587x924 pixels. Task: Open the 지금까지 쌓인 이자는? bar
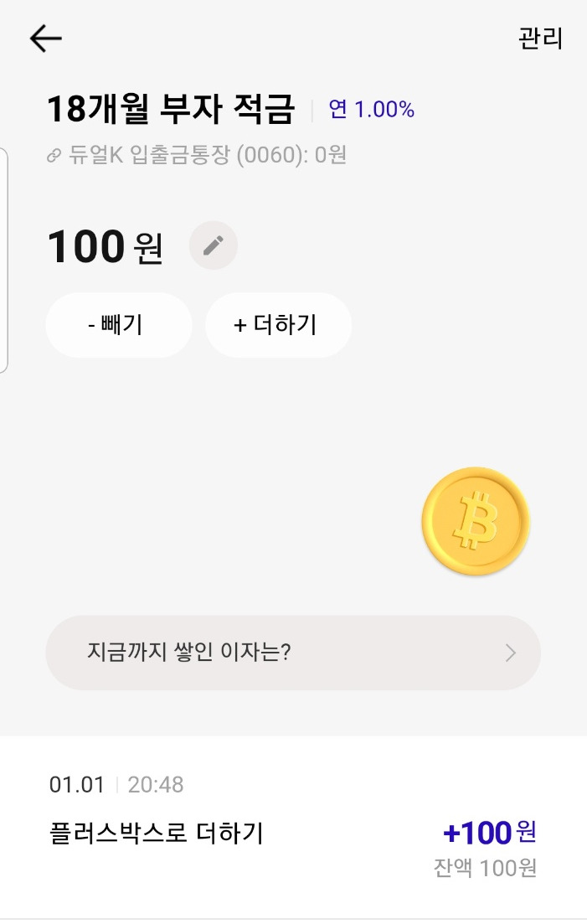click(x=293, y=653)
